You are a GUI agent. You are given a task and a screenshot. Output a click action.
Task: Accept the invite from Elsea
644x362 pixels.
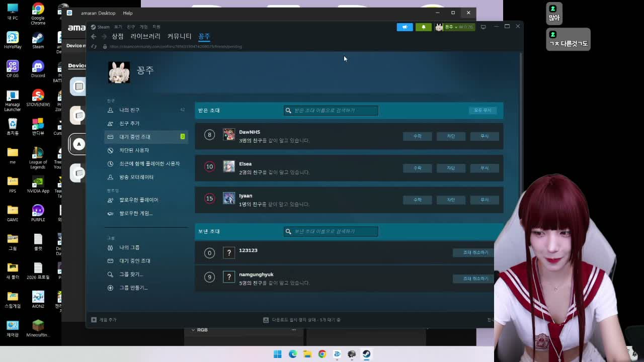click(x=418, y=168)
